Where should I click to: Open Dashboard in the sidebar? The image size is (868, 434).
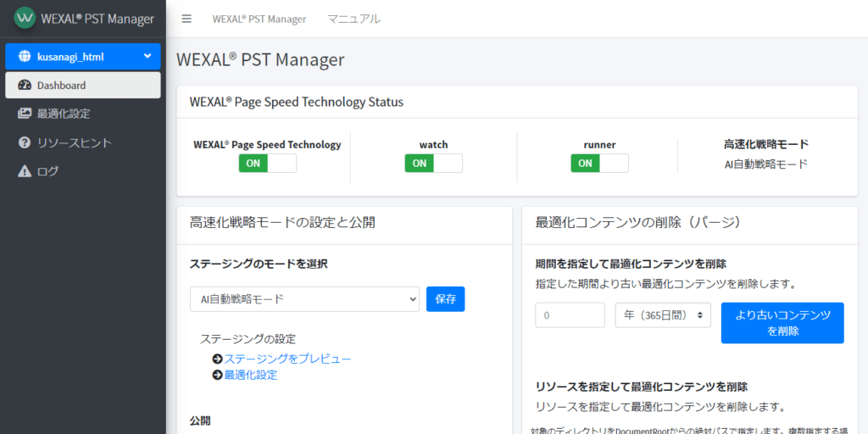(83, 86)
